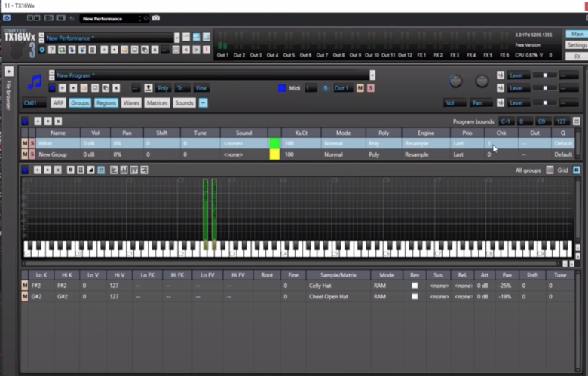
Task: Switch to the Main tab
Action: [x=577, y=34]
